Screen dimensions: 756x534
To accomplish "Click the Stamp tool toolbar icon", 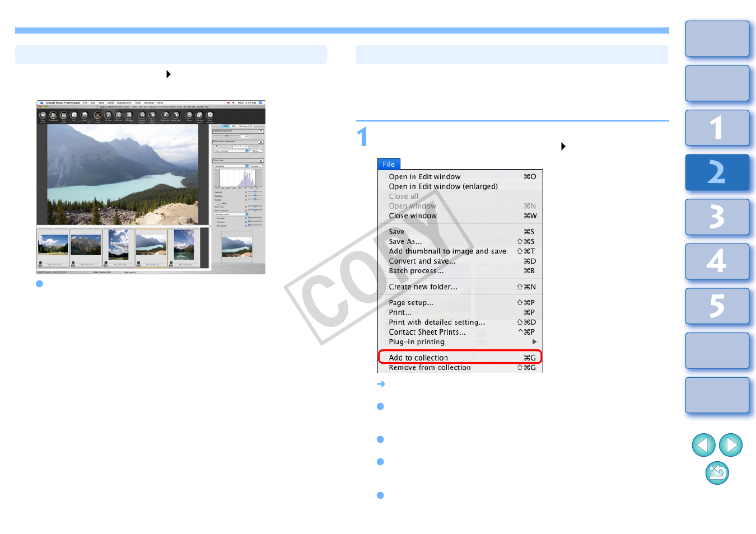I will pyautogui.click(x=189, y=115).
